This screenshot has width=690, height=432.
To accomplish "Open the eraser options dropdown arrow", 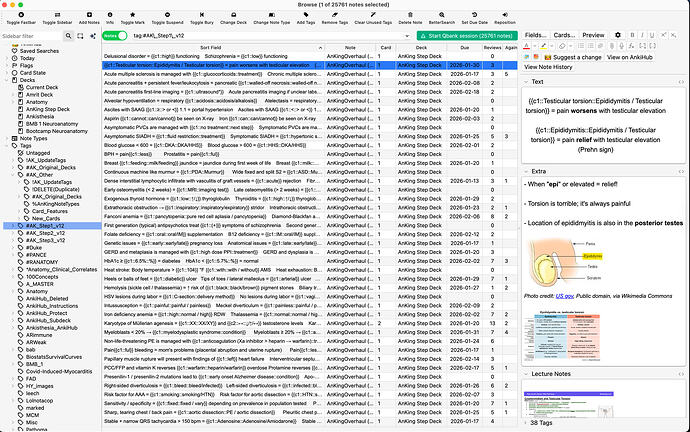I will point(570,46).
